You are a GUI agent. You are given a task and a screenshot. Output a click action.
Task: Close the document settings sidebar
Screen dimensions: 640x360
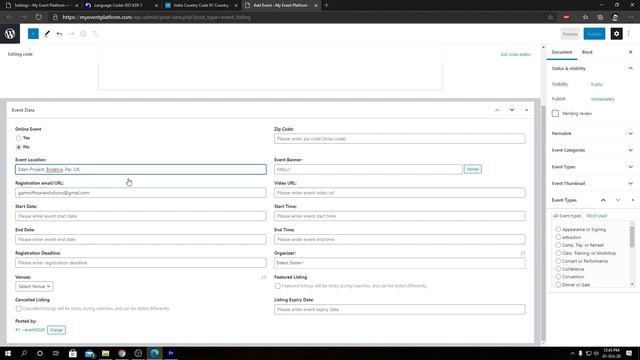click(x=630, y=52)
